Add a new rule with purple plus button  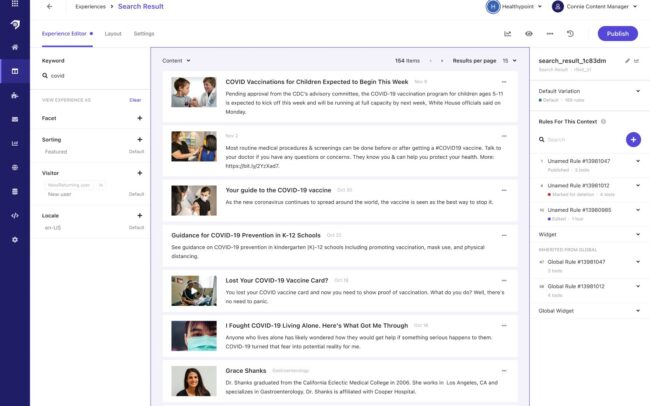click(633, 139)
